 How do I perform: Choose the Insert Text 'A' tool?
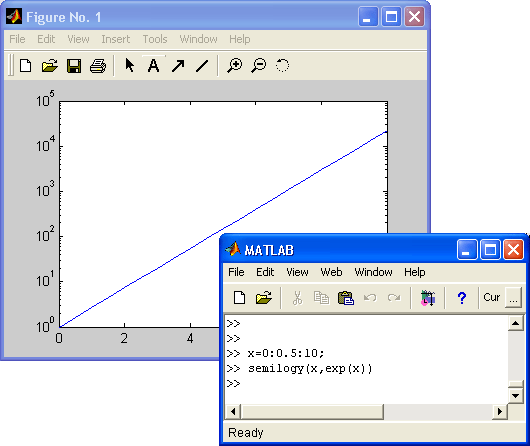click(153, 66)
